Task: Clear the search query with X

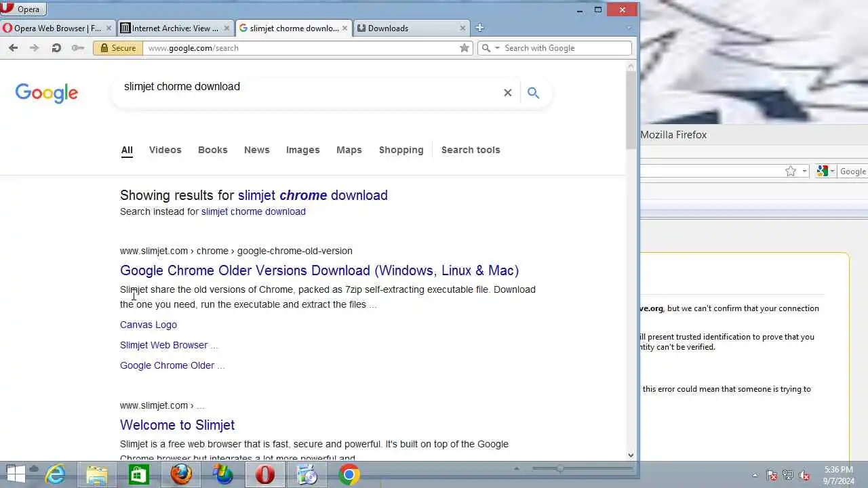Action: [x=507, y=93]
